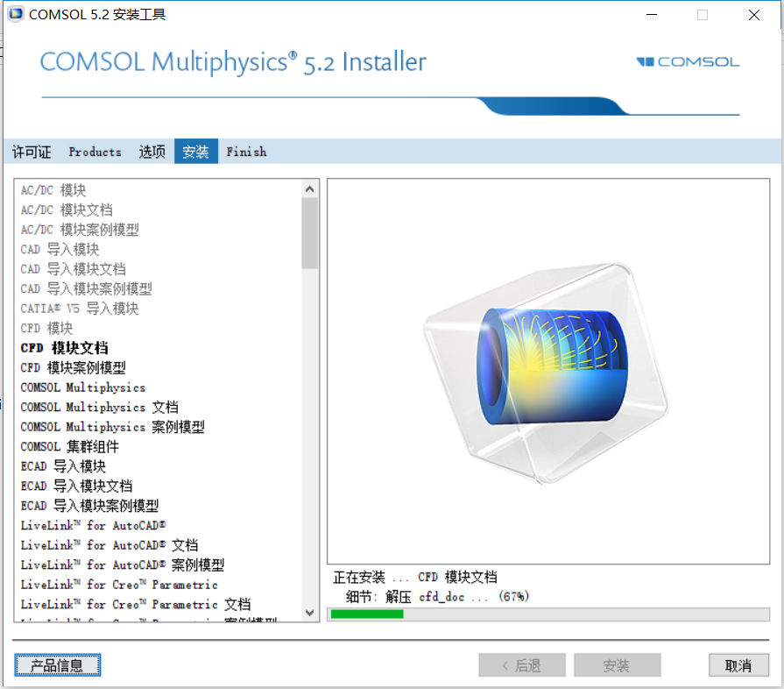Viewport: 784px width, 689px height.
Task: Click the "正在安装 ... CFD 模块文档" status text
Action: click(x=415, y=578)
